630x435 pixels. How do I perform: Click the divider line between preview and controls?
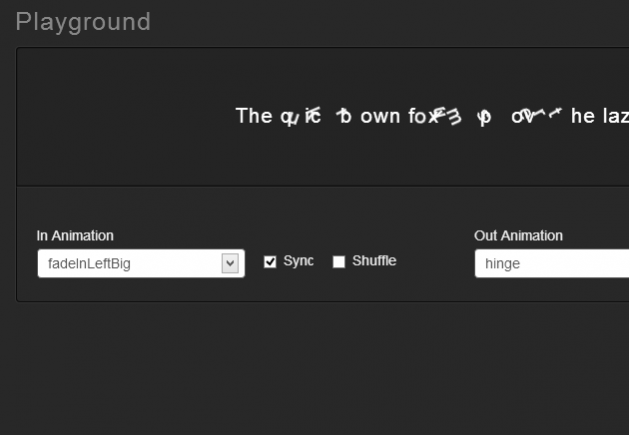click(320, 186)
